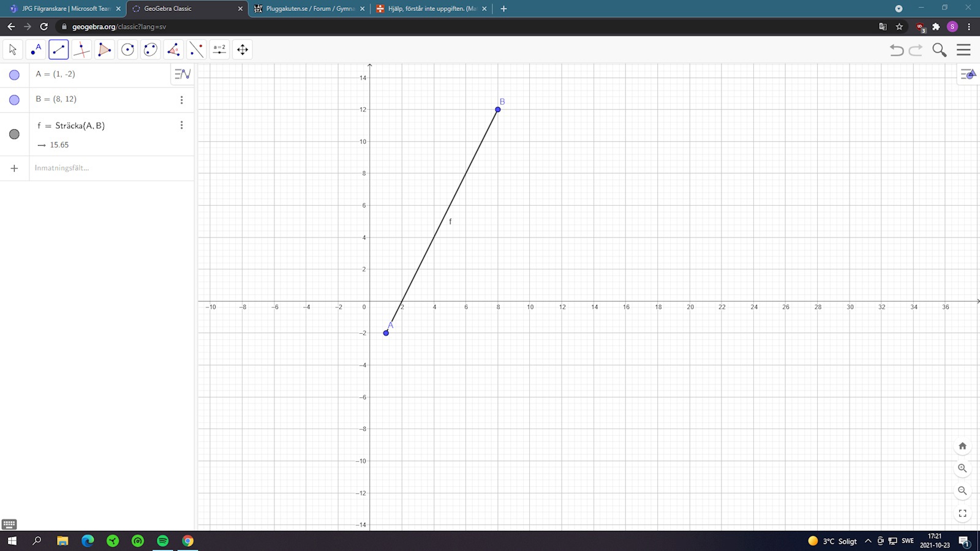The width and height of the screenshot is (980, 551).
Task: Expand the graphics style bar
Action: tap(967, 74)
